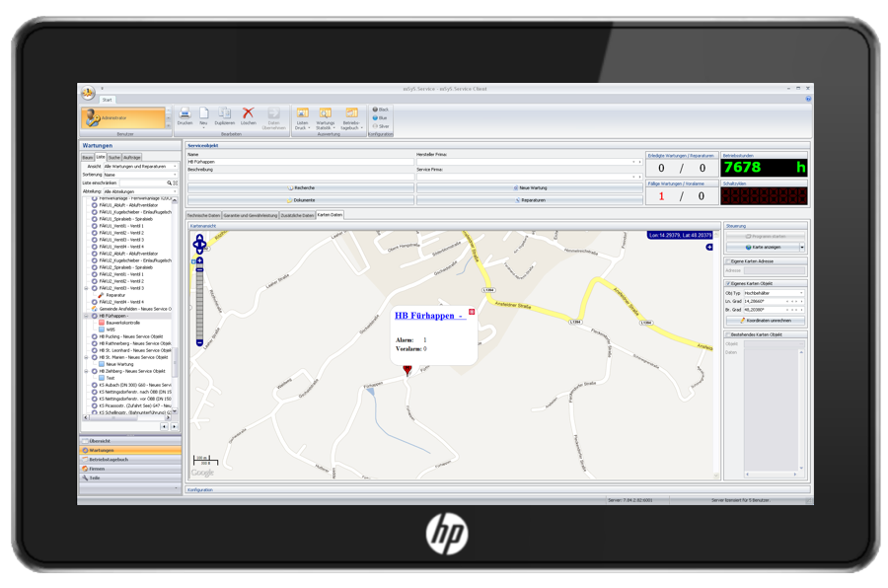Screen dimensions: 888x588
Task: Enable the Eigene Karten Adresse checkbox
Action: coord(728,260)
